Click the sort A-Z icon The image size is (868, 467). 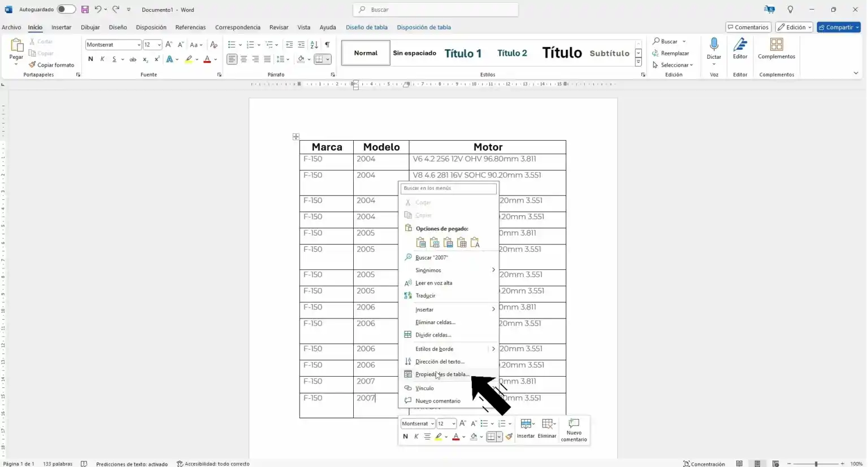[314, 45]
